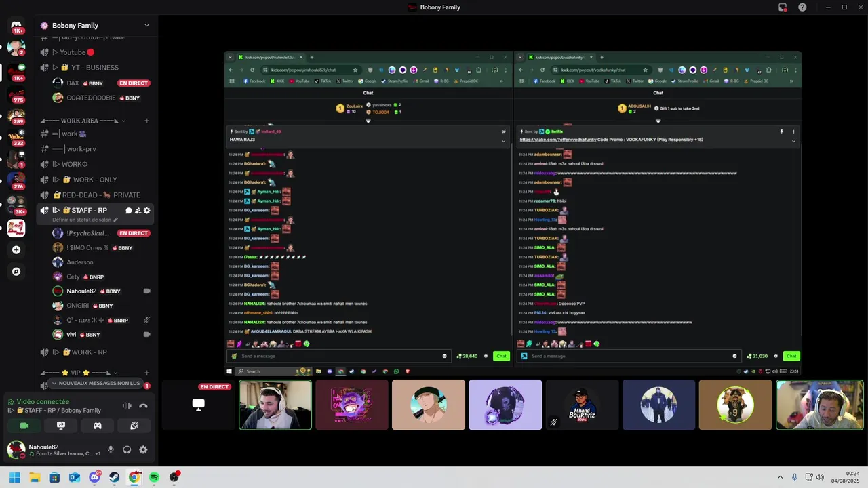The width and height of the screenshot is (868, 488).
Task: Select the jersey number 9 participant tile
Action: 735,405
